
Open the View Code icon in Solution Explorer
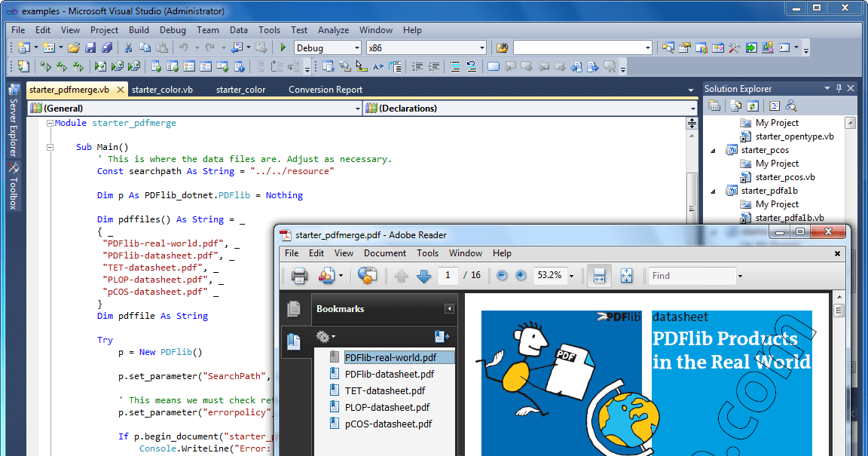pyautogui.click(x=775, y=106)
